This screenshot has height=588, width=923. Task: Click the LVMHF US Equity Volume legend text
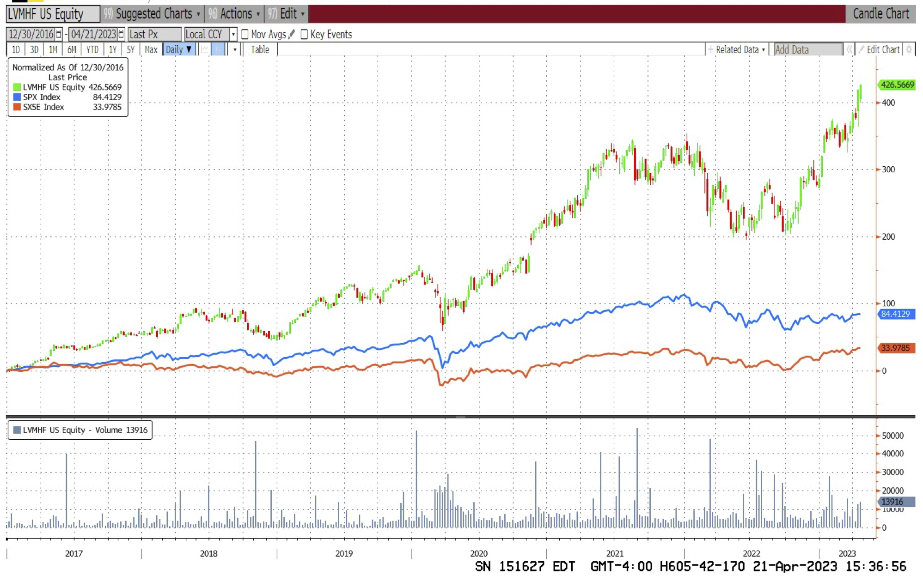[x=86, y=430]
